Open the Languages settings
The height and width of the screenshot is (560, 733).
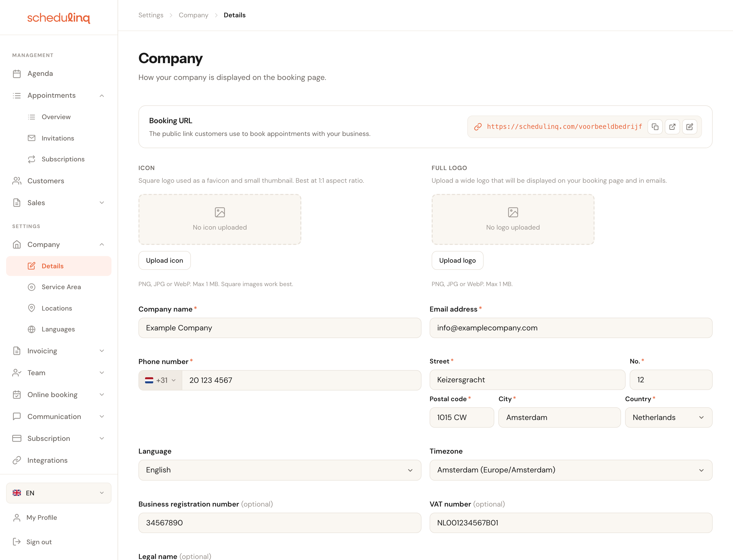tap(59, 329)
